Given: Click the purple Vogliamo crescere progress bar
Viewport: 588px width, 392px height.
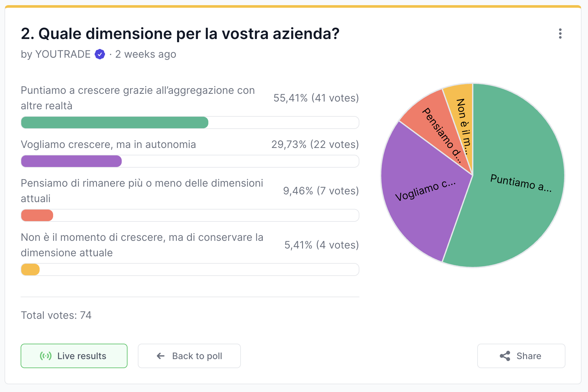Looking at the screenshot, I should point(71,161).
